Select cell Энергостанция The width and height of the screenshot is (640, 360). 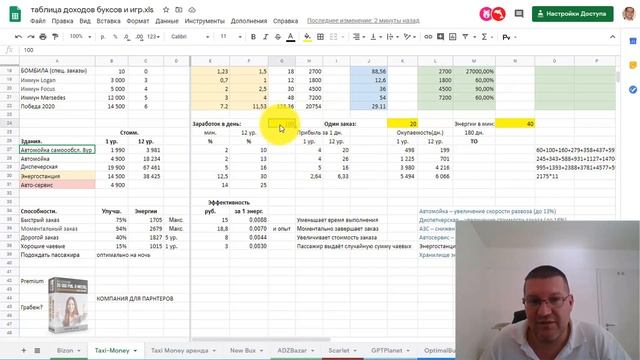57,176
